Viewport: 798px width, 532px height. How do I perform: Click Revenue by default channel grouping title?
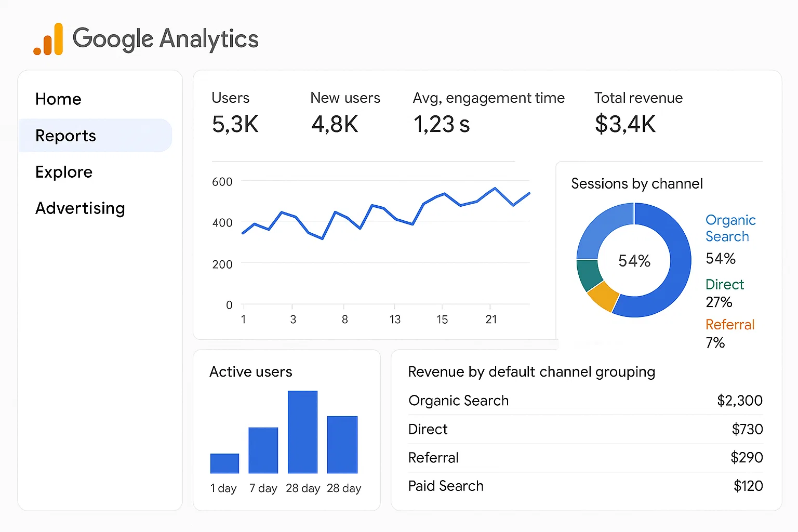pos(531,372)
